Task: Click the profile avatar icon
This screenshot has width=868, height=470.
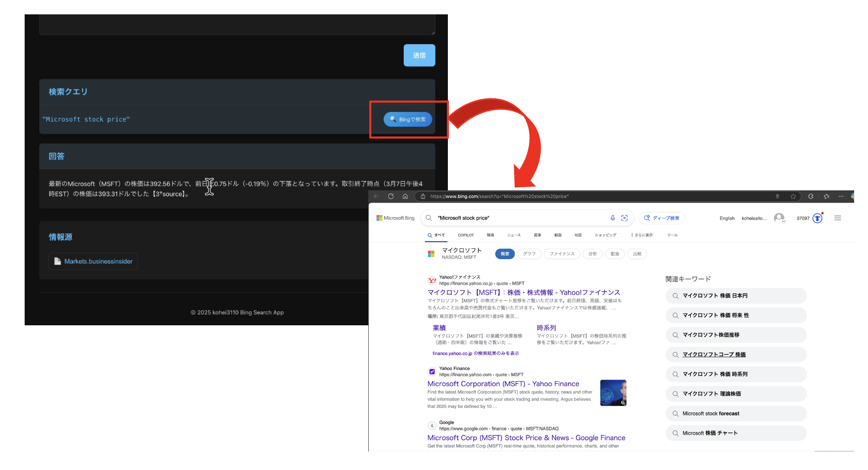Action: (x=780, y=218)
